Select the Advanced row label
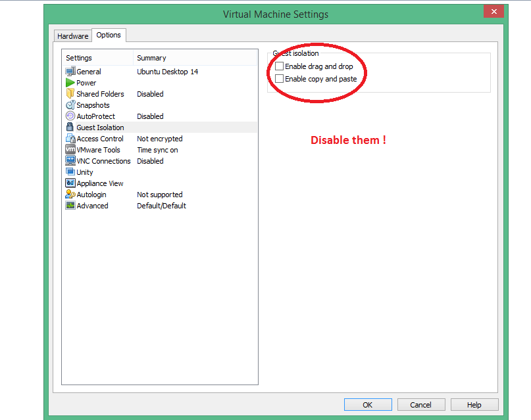 click(x=93, y=206)
